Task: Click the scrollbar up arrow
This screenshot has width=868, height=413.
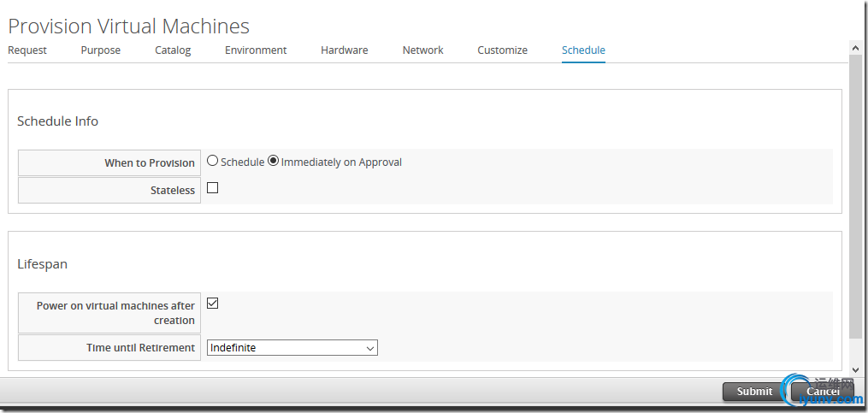Action: click(855, 48)
